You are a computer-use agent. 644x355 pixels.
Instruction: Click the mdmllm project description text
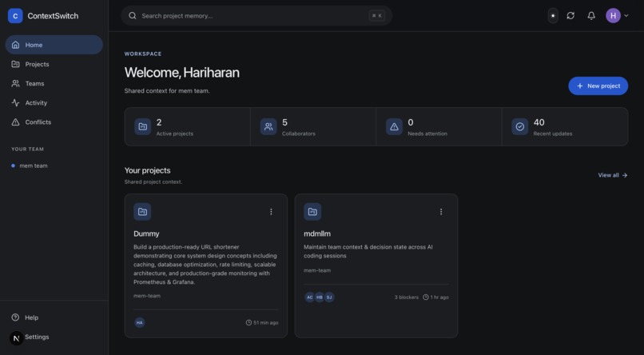368,251
